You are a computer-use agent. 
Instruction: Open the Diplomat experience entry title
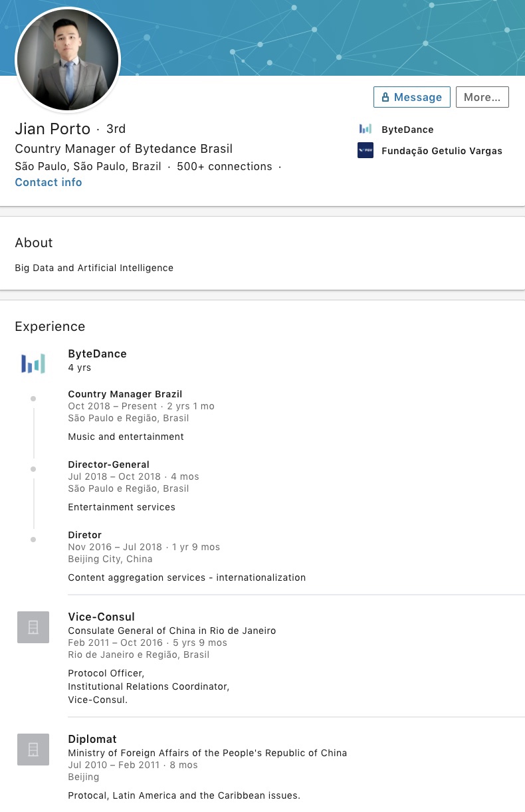92,739
